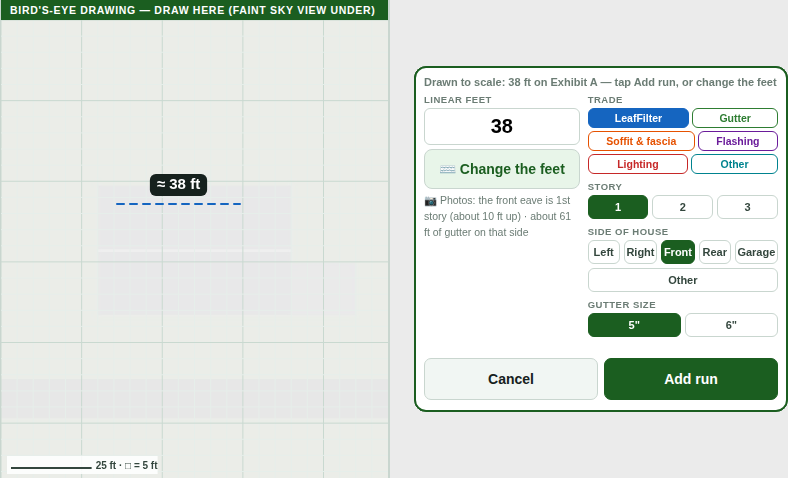788x478 pixels.
Task: Click the 'Drawn to scale: 38 ft' hint text
Action: [600, 82]
